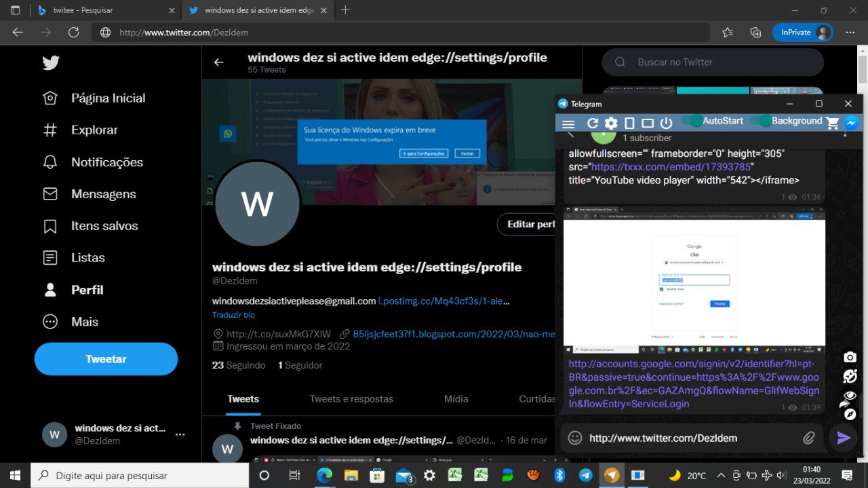Open the browser Collections icon

pyautogui.click(x=755, y=32)
